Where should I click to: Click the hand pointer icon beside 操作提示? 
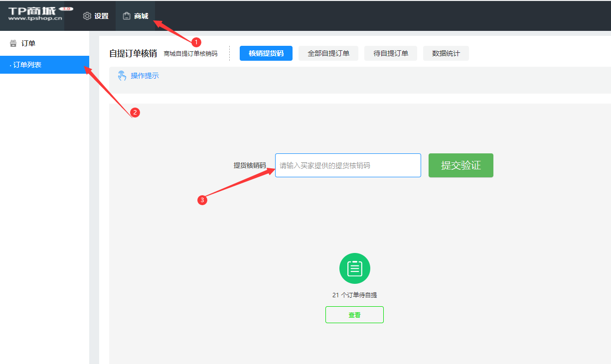coord(122,76)
